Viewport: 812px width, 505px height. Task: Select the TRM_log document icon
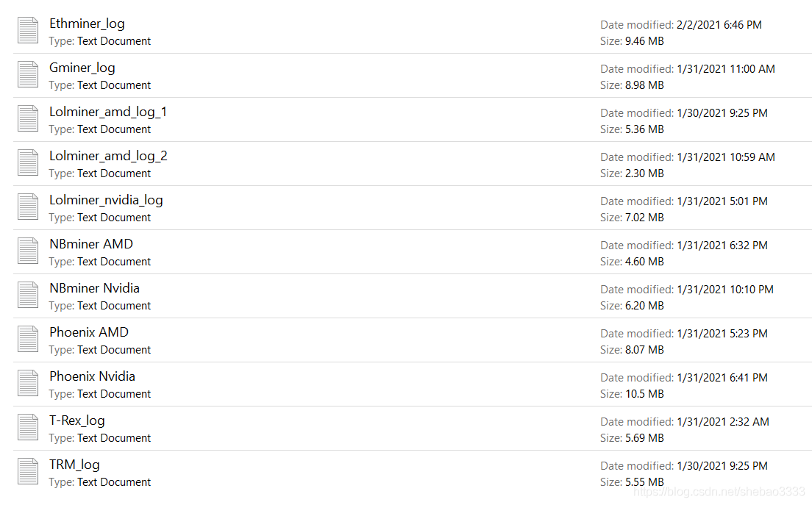pos(28,471)
